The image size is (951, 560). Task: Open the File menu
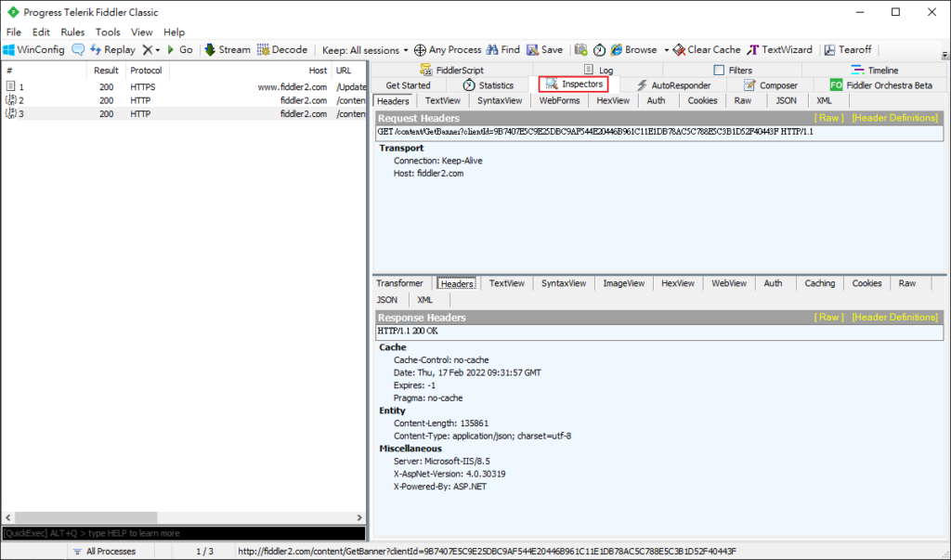click(x=13, y=33)
